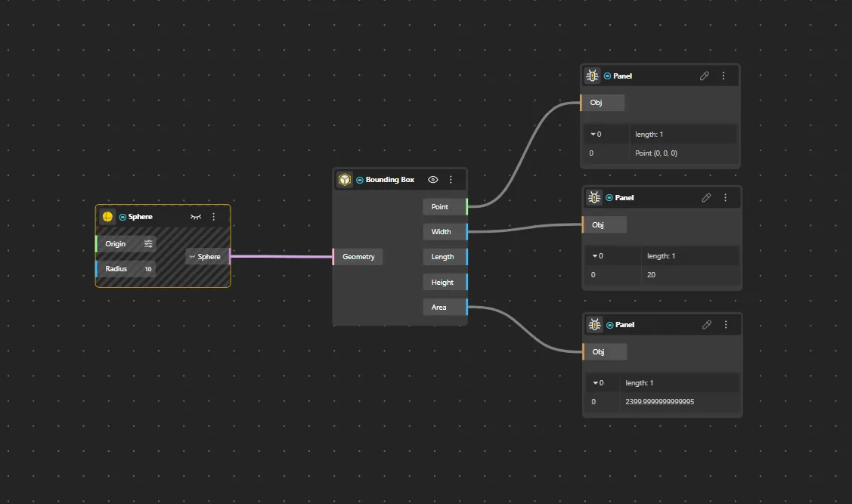The width and height of the screenshot is (852, 504).
Task: Open options menu on Width panel
Action: (x=726, y=198)
